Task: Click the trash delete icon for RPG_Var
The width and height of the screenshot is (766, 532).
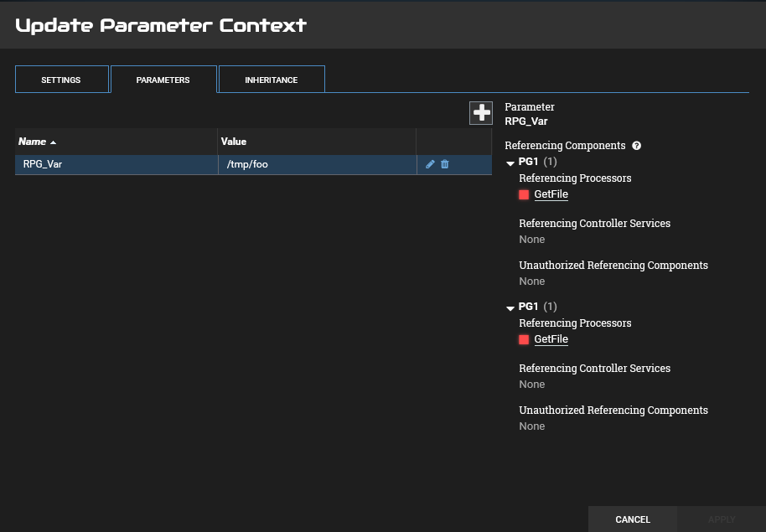Action: click(445, 164)
